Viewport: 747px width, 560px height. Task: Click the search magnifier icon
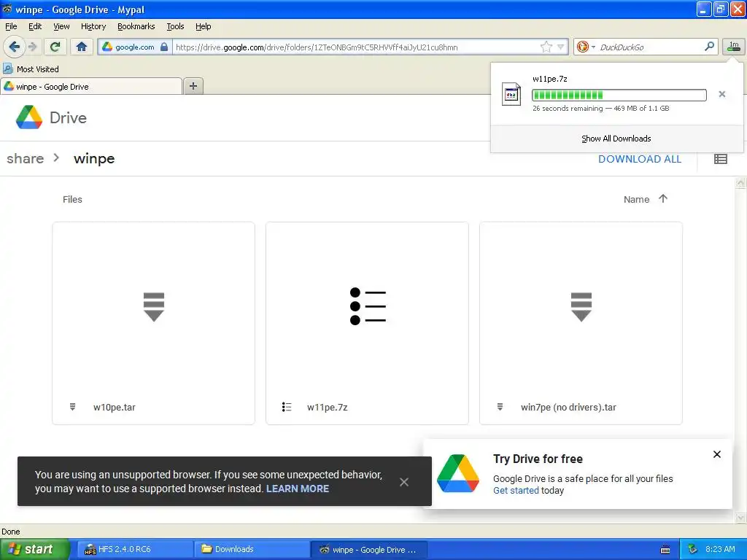709,47
